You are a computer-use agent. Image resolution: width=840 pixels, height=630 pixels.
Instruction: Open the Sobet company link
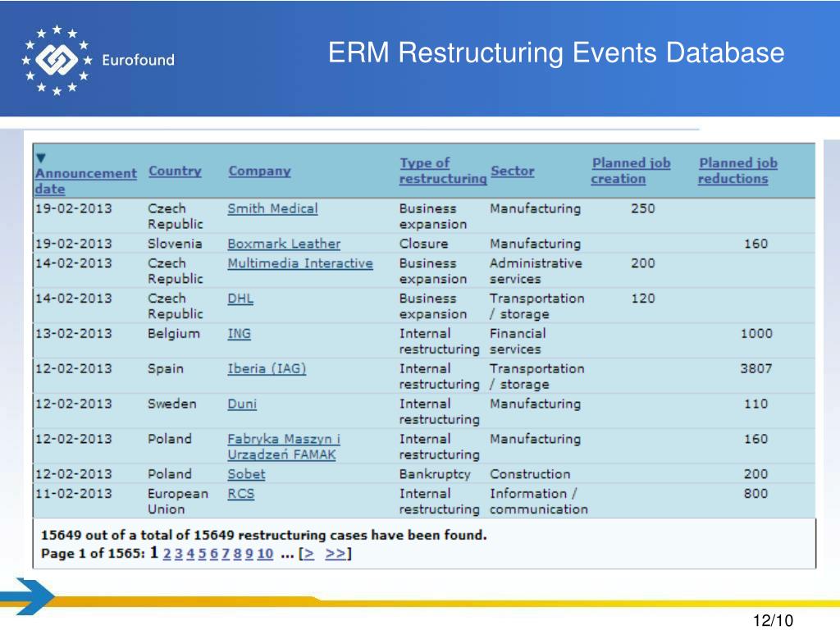pos(246,474)
